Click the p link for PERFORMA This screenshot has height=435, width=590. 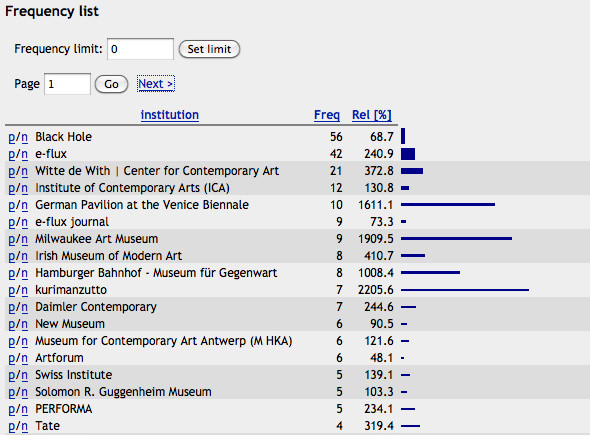(12, 409)
